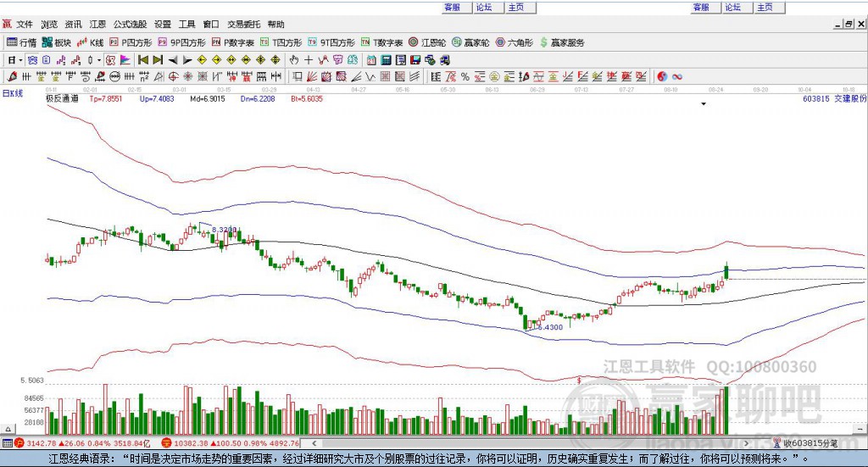Viewport: 868px width, 467px height.
Task: Click the 日K线 label
Action: (13, 93)
